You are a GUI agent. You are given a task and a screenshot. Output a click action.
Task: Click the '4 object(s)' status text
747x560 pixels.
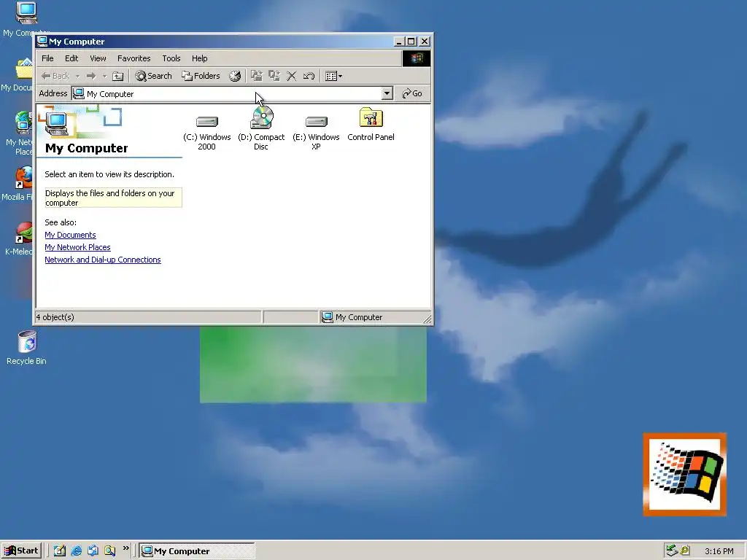55,317
